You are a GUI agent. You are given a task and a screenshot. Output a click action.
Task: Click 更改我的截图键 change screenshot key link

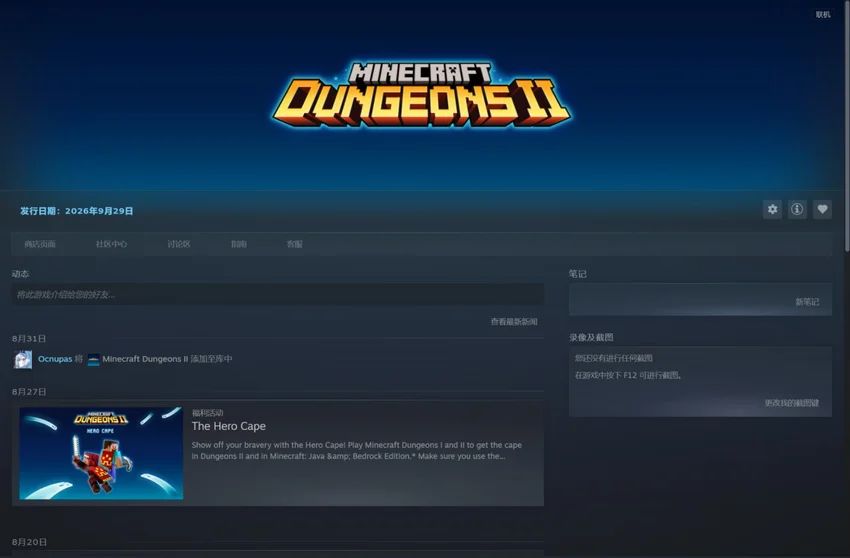click(791, 403)
